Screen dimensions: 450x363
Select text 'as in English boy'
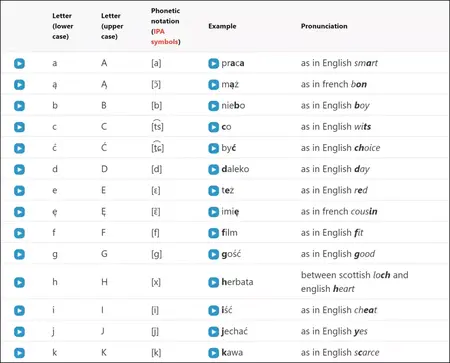[335, 106]
